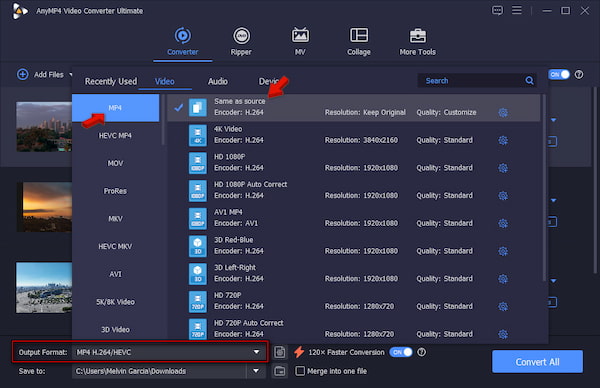Open settings gear for 4K Video
Viewport: 600px width, 388px height.
[x=503, y=140]
